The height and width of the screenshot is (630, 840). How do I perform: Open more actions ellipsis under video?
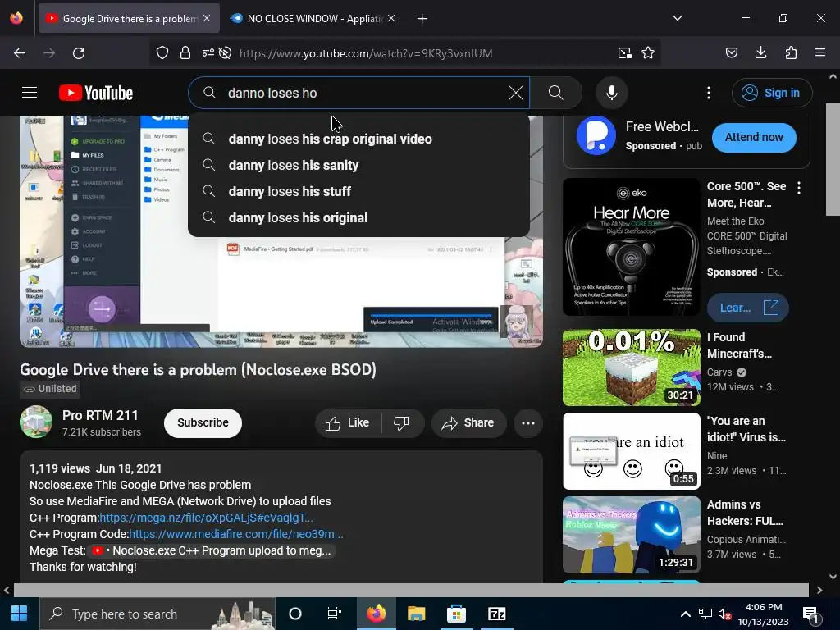(528, 422)
